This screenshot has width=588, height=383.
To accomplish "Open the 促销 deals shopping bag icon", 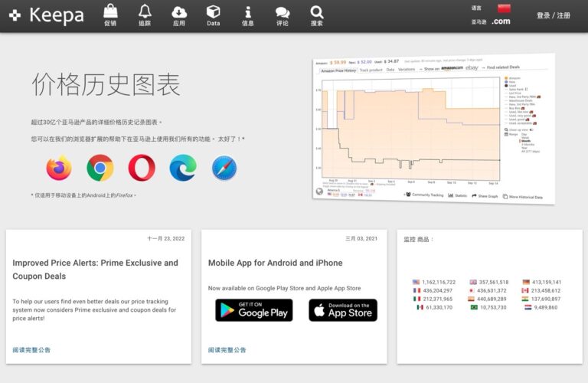I will point(110,15).
